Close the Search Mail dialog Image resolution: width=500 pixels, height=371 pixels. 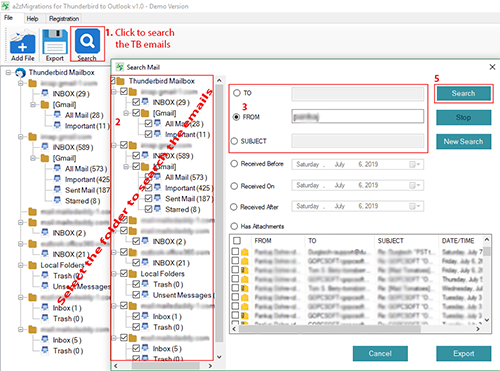point(492,67)
